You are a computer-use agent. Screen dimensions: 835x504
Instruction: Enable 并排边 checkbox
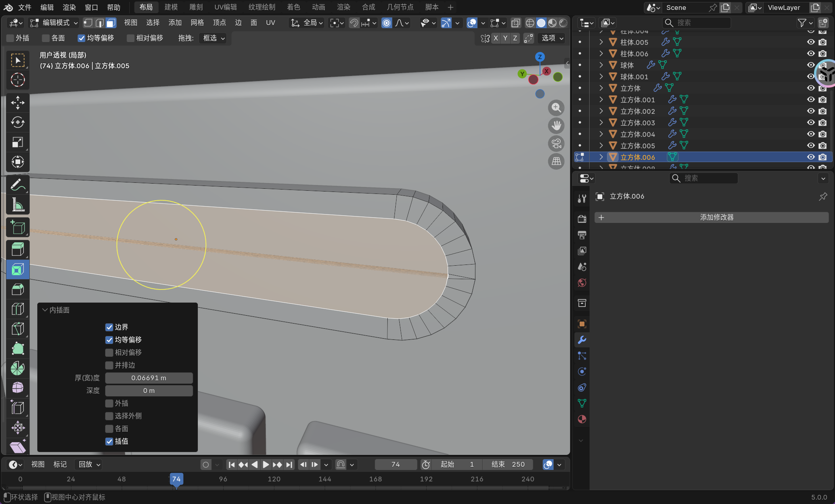(109, 365)
